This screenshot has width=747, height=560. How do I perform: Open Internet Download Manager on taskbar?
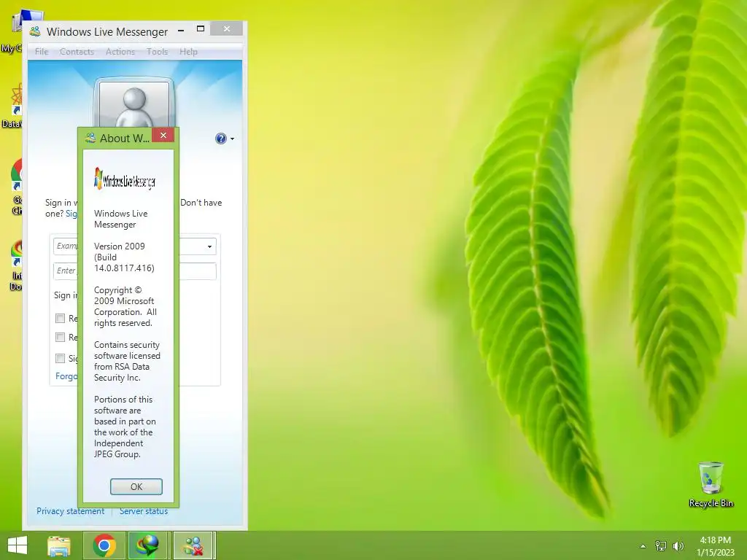coord(147,545)
